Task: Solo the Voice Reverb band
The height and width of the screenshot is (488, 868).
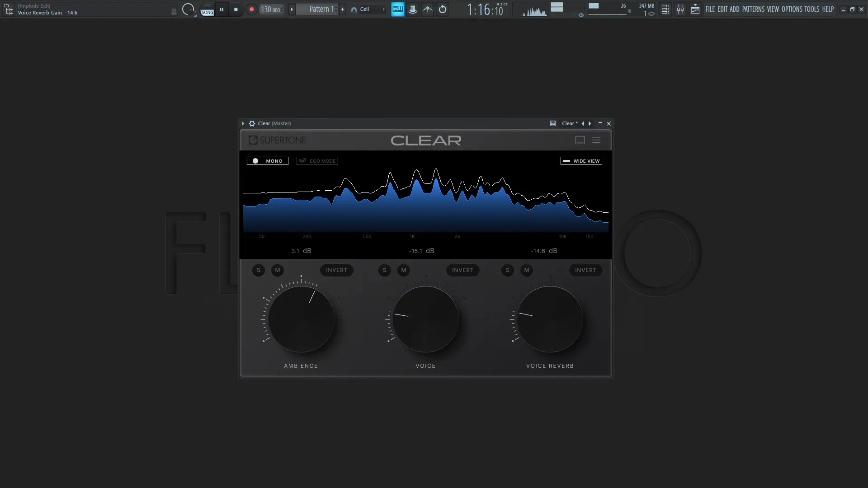Action: pos(508,270)
